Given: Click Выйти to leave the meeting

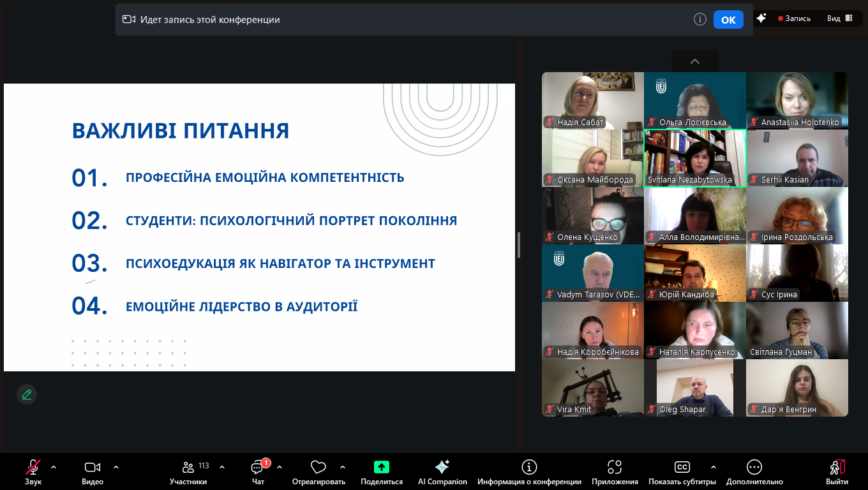Looking at the screenshot, I should tap(837, 471).
